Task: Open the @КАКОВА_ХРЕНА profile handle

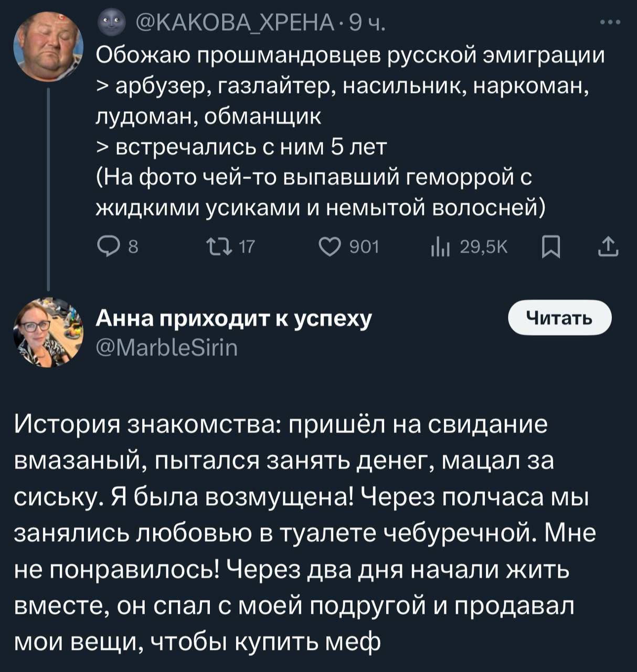Action: [234, 23]
